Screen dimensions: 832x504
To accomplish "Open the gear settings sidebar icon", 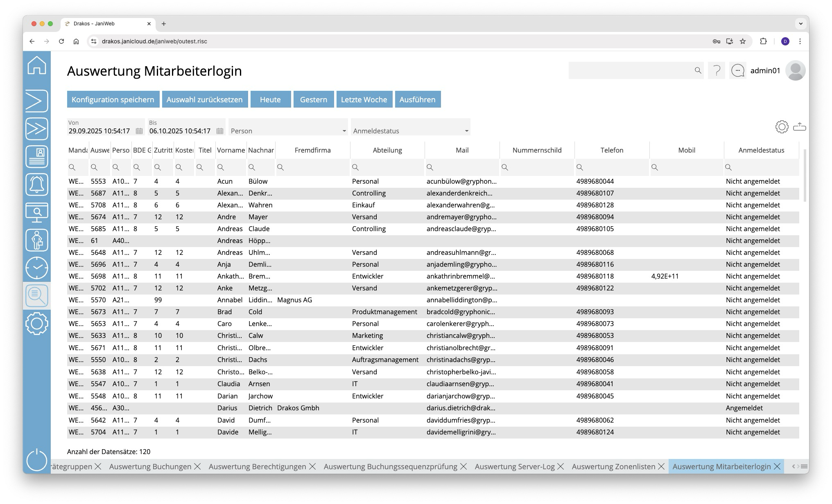I will 37,324.
